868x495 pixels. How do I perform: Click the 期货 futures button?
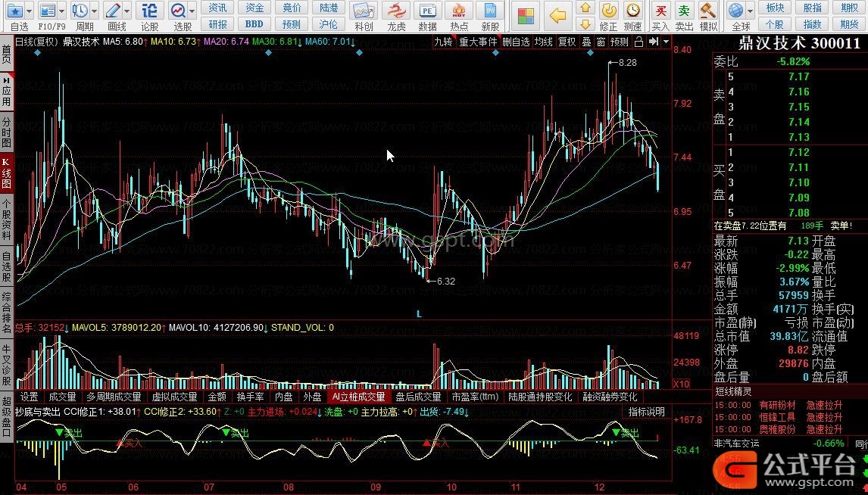click(x=849, y=23)
